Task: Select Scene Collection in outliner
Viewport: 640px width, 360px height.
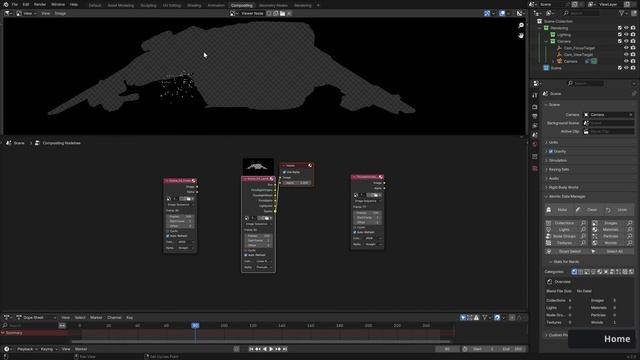Action: (558, 21)
